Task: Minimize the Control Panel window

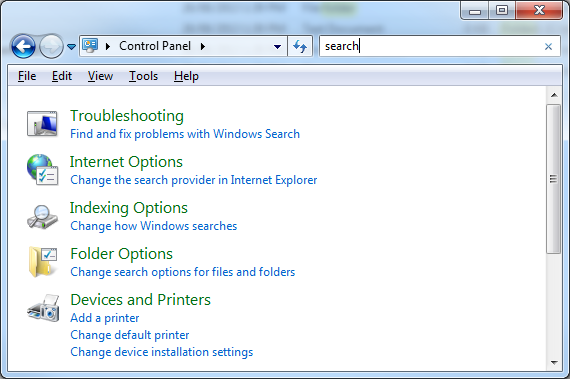Action: coord(475,11)
